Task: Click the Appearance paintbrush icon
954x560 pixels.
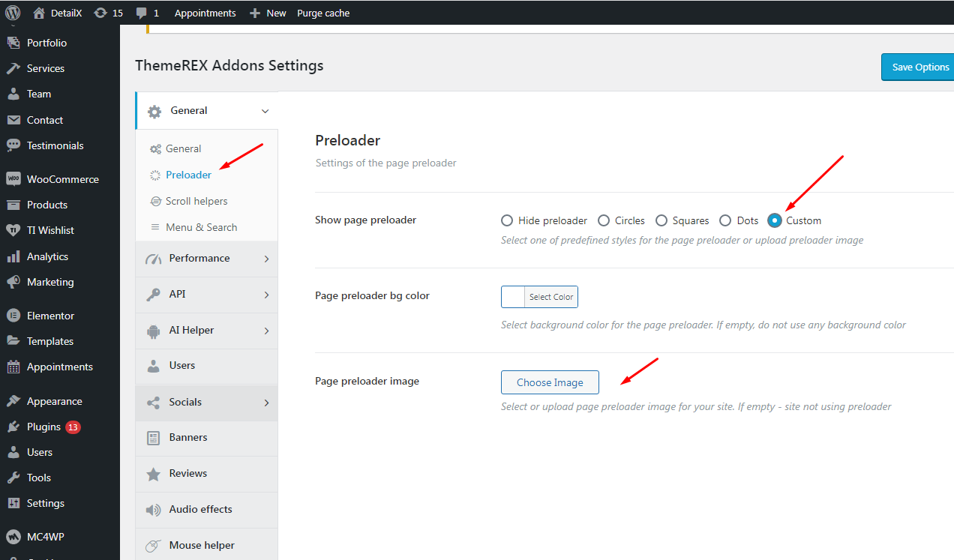Action: coord(13,401)
